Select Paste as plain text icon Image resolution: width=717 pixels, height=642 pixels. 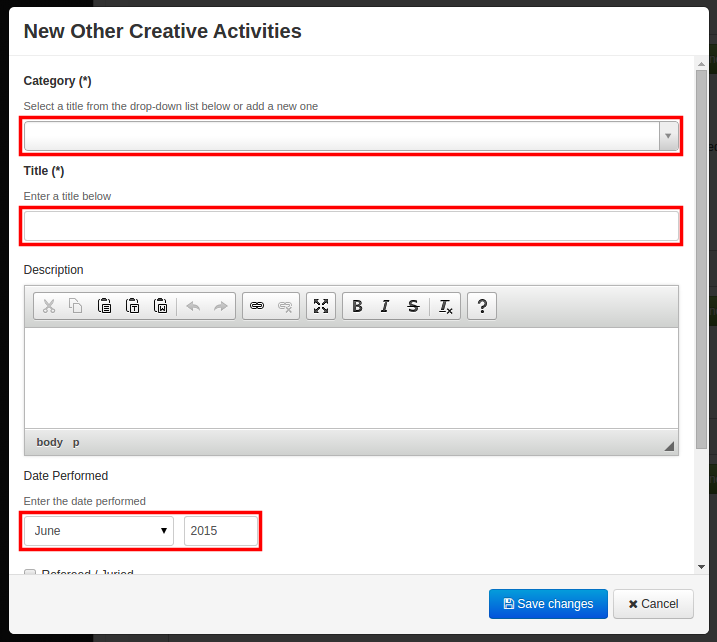133,306
